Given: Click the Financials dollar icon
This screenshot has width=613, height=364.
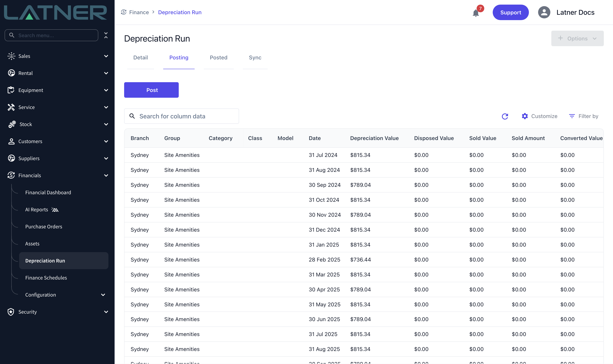Looking at the screenshot, I should pyautogui.click(x=11, y=175).
